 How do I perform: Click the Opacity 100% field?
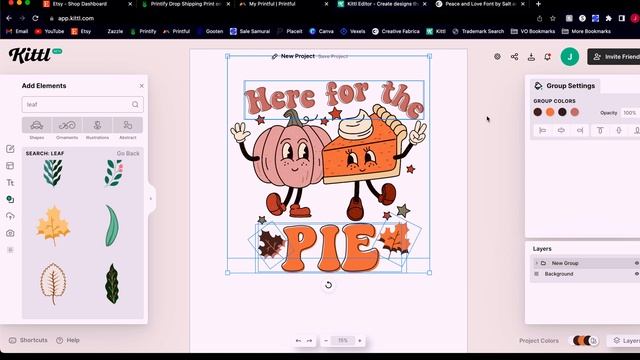(x=630, y=113)
